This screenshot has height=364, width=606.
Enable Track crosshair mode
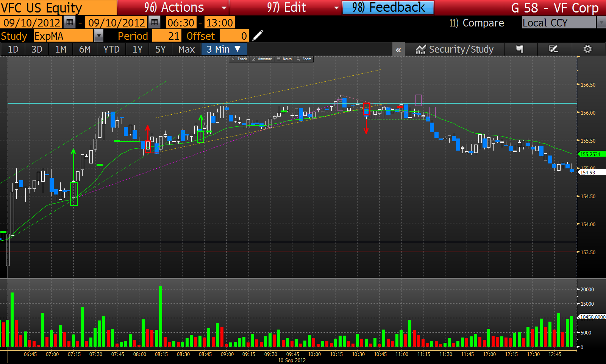pos(239,59)
